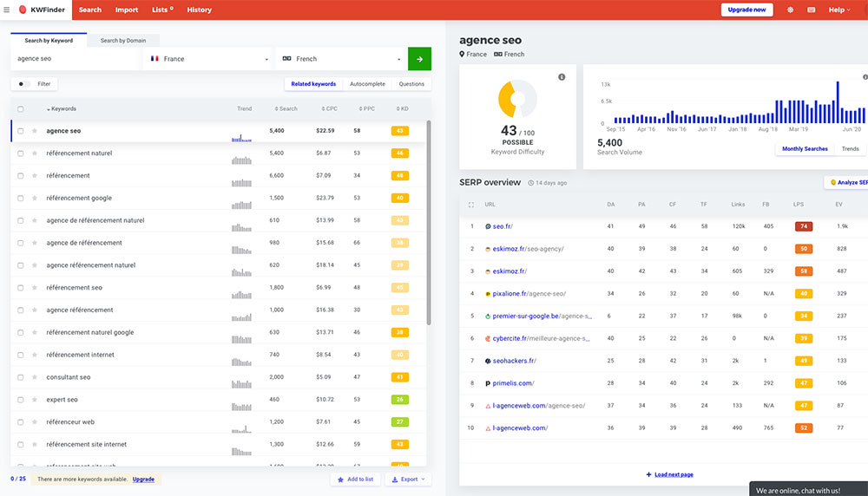
Task: Switch to Search by Domain tab
Action: (123, 41)
